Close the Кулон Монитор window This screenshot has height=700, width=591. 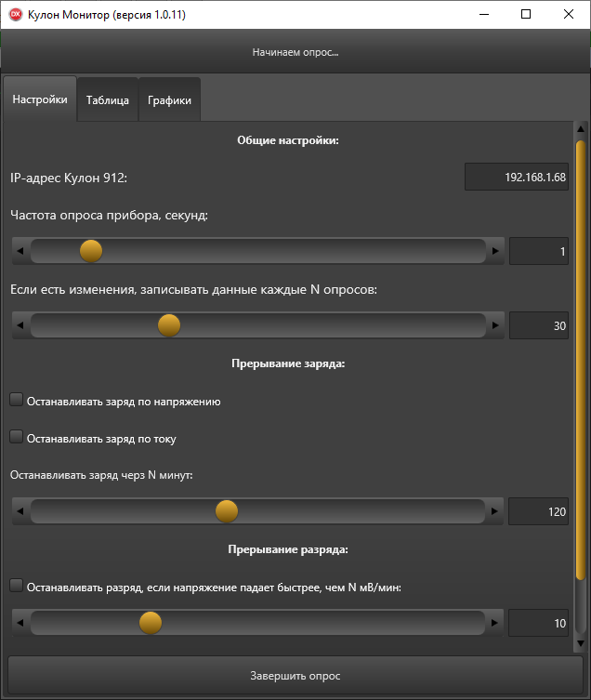pyautogui.click(x=569, y=14)
